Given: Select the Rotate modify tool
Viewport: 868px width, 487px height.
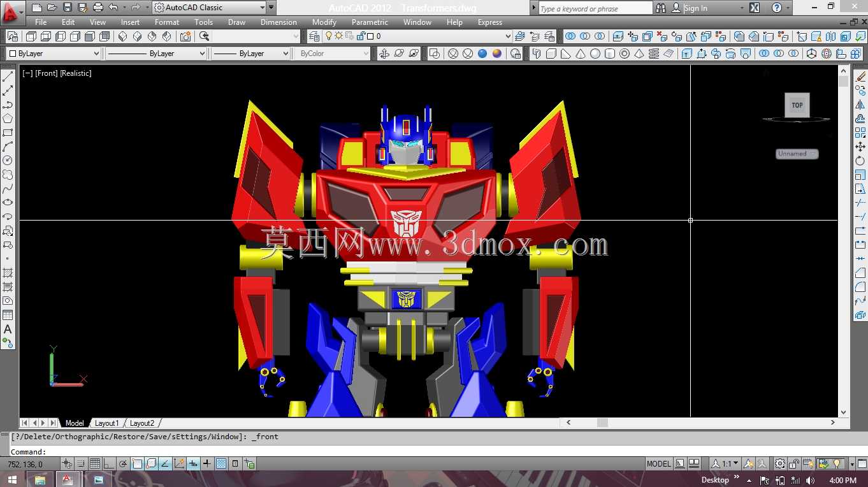Looking at the screenshot, I should (x=860, y=161).
